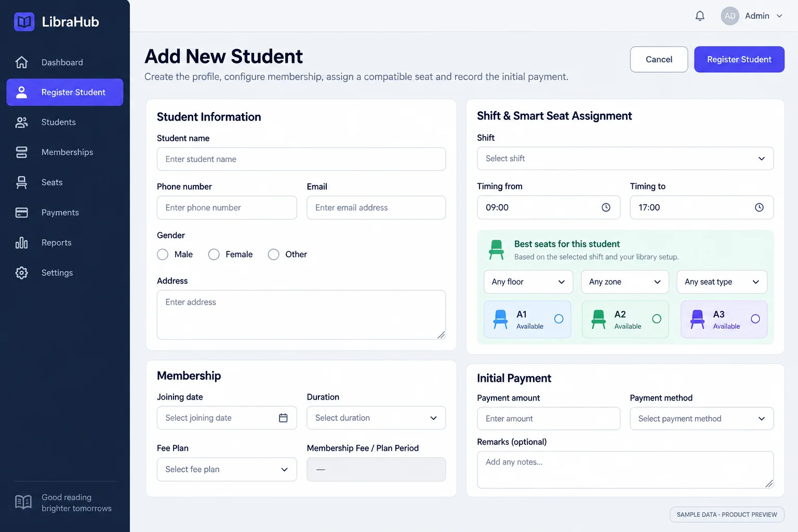This screenshot has height=532, width=798.
Task: Click the green chair icon for seat A2
Action: coord(598,320)
